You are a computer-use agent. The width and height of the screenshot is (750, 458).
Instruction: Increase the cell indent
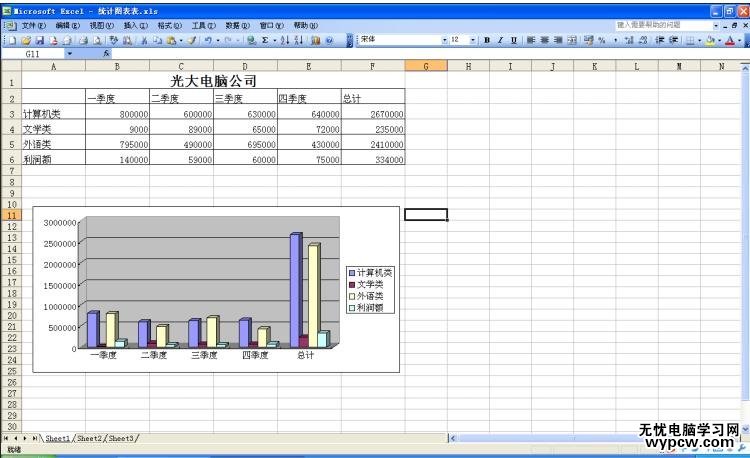673,40
